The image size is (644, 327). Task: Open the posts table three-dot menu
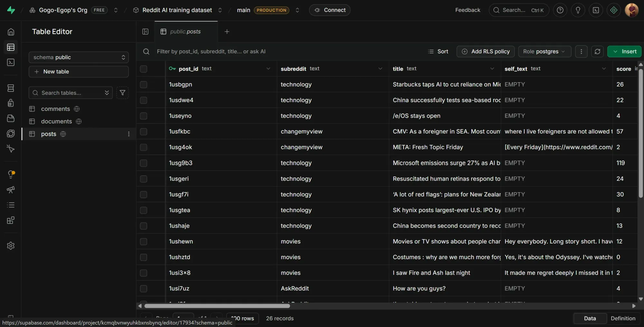pyautogui.click(x=129, y=134)
